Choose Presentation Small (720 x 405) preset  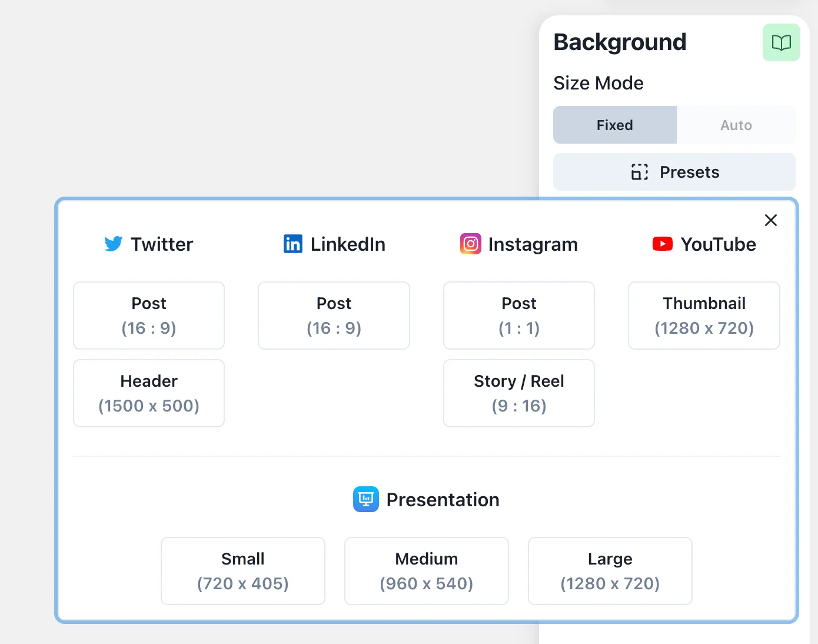click(x=243, y=571)
